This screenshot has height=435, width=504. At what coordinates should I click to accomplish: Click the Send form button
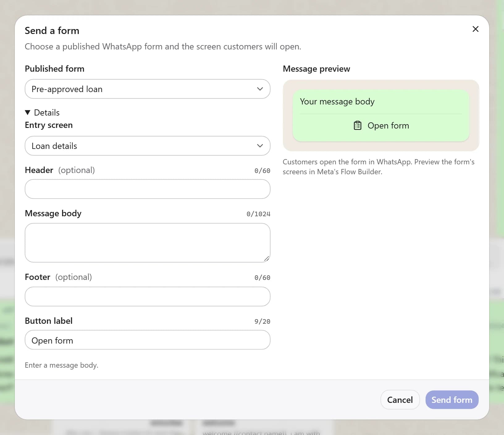pyautogui.click(x=452, y=400)
